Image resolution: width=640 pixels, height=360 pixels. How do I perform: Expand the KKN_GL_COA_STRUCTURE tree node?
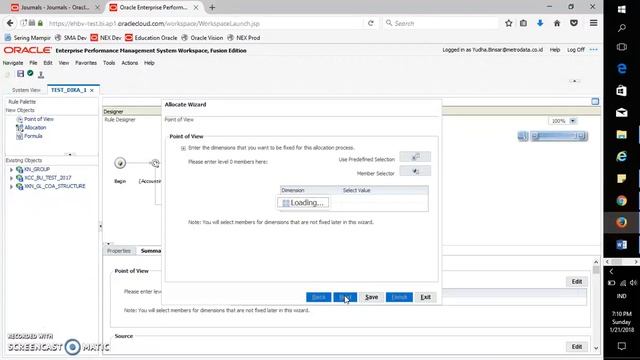coord(11,187)
